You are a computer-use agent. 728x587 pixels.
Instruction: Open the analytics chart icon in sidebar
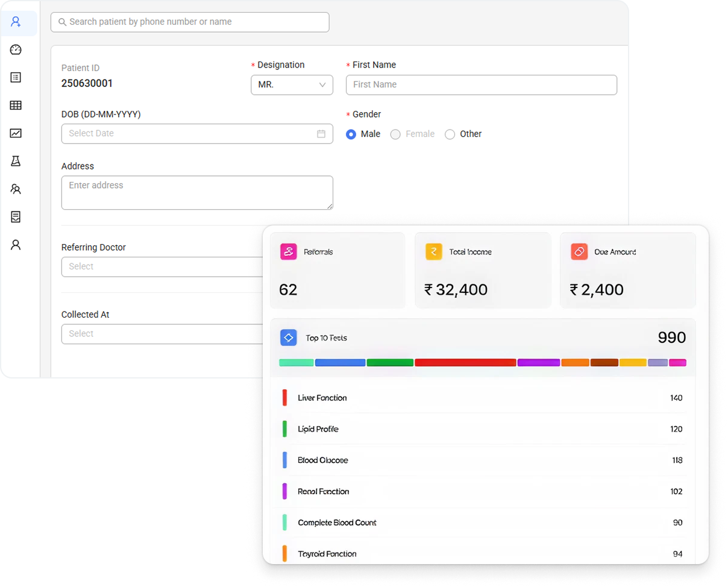coord(16,133)
